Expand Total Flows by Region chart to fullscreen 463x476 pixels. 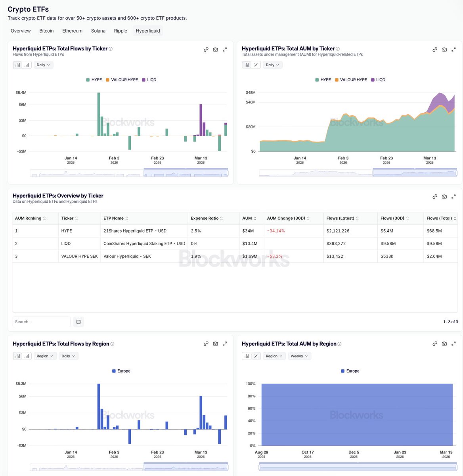tap(225, 344)
